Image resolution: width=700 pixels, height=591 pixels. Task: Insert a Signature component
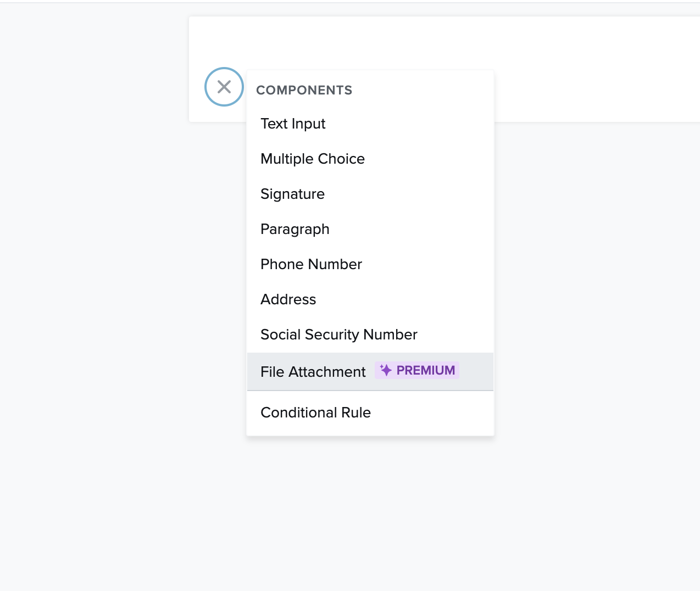292,194
